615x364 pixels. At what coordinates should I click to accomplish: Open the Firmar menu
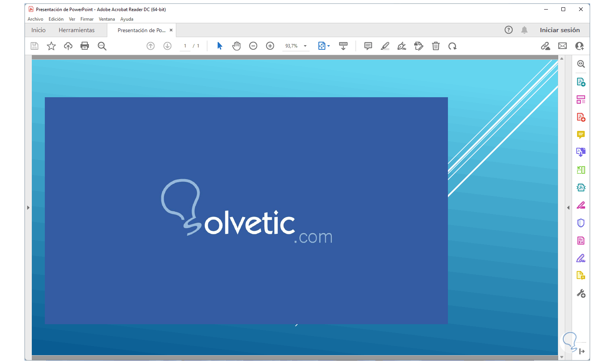(x=87, y=19)
